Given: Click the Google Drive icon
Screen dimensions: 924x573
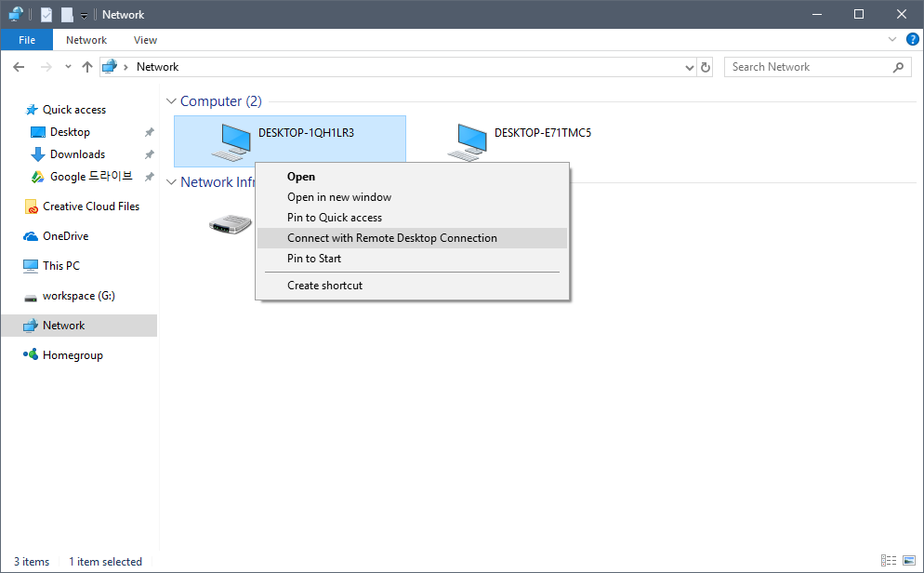Looking at the screenshot, I should pyautogui.click(x=38, y=177).
